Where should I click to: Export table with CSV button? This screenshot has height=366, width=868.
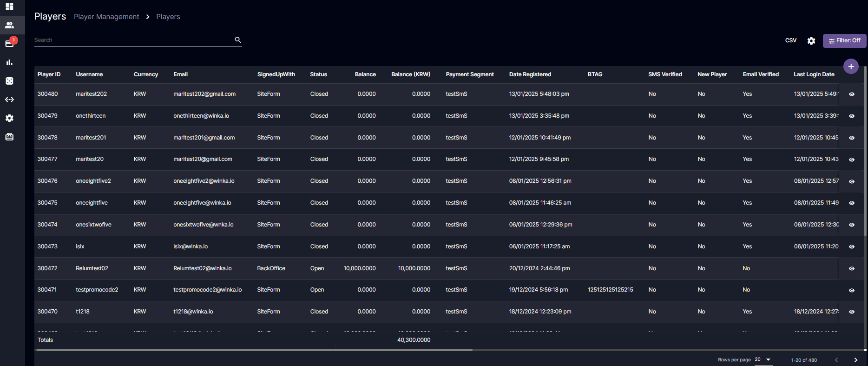[791, 40]
